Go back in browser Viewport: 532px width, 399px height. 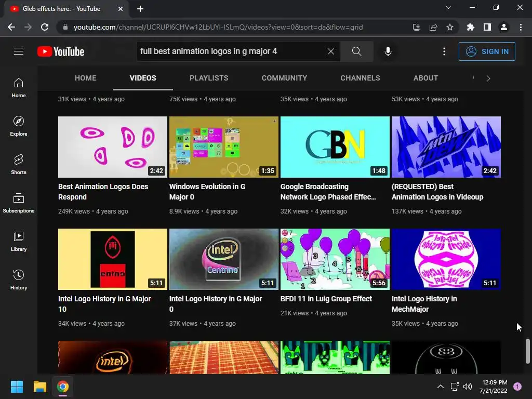[x=11, y=27]
